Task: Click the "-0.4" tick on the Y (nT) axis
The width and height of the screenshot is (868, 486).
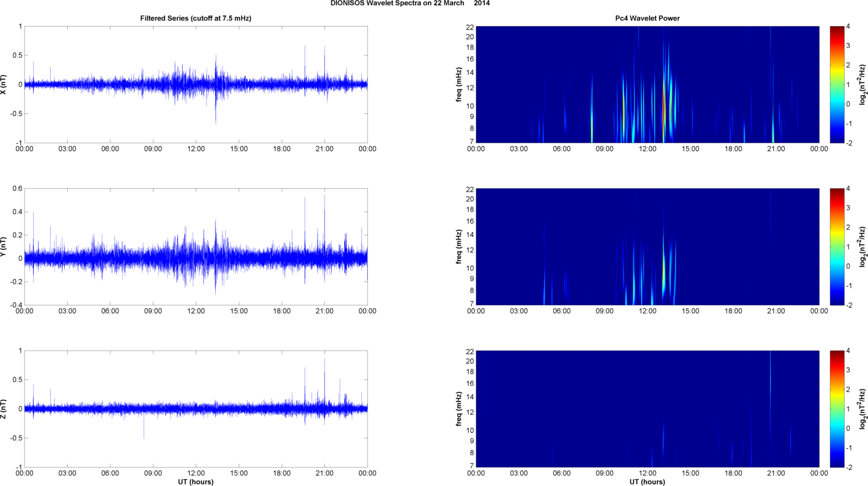Action: pyautogui.click(x=15, y=305)
